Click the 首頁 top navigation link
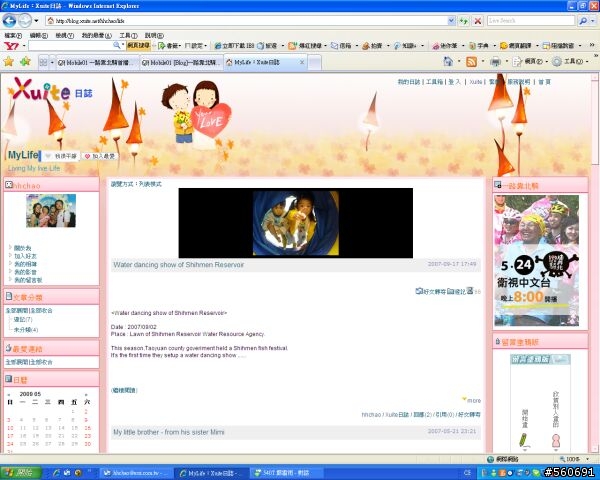600x480 pixels. click(x=545, y=82)
